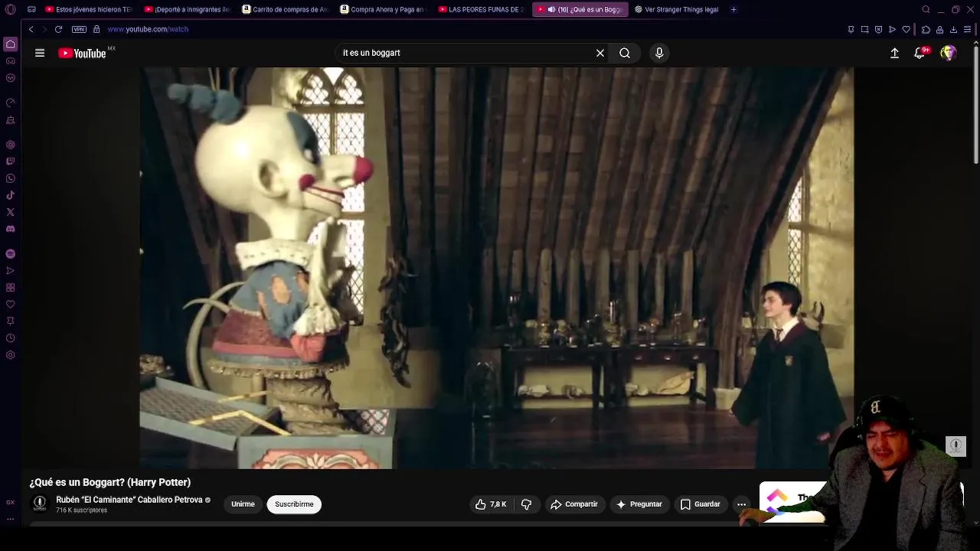Screen dimensions: 980x551
Task: Open Easy Setup lines icon in toolbar
Action: click(968, 29)
